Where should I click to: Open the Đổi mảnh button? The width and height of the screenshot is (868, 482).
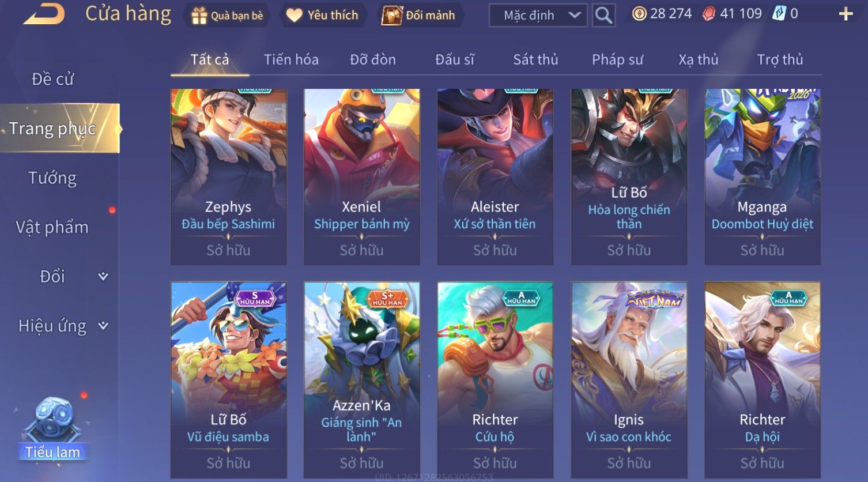419,16
